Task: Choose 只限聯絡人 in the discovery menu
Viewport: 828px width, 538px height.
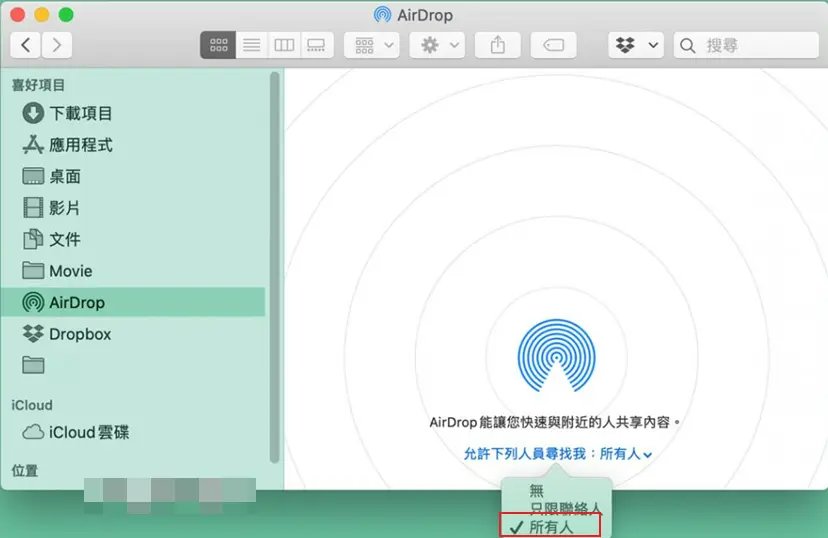Action: pos(565,509)
